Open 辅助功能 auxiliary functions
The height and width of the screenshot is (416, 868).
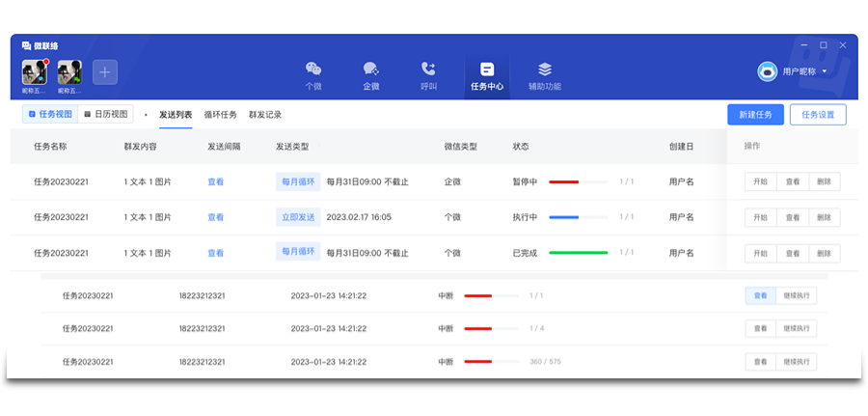(x=544, y=74)
